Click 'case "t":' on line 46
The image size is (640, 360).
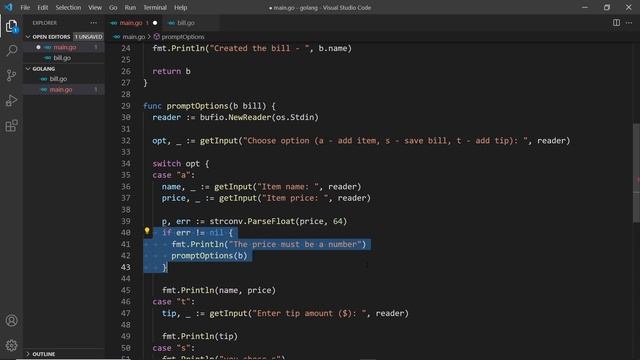tap(173, 302)
